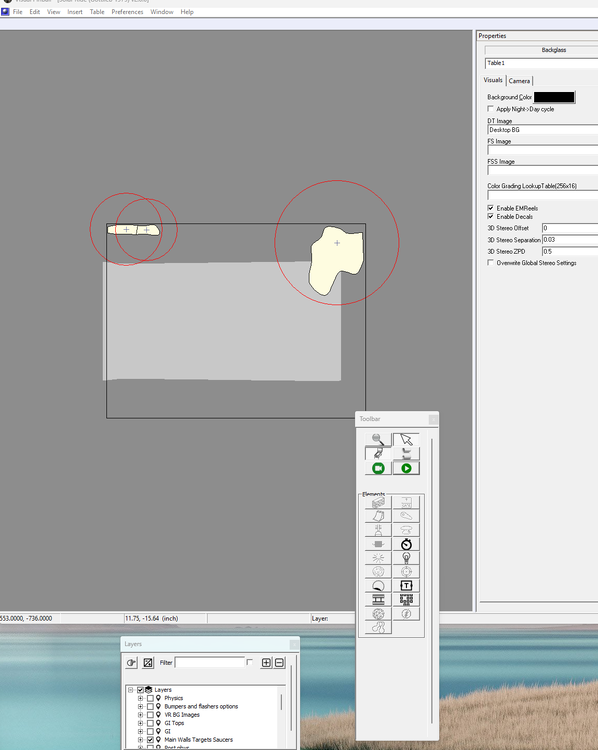Select the Magnify zoom tool in Toolbar

pos(378,439)
